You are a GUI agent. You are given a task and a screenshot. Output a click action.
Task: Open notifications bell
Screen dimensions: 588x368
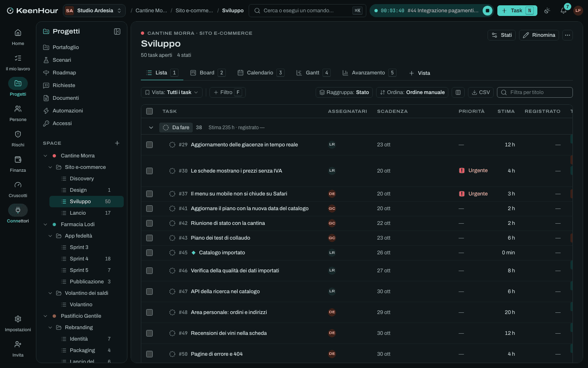pos(563,11)
